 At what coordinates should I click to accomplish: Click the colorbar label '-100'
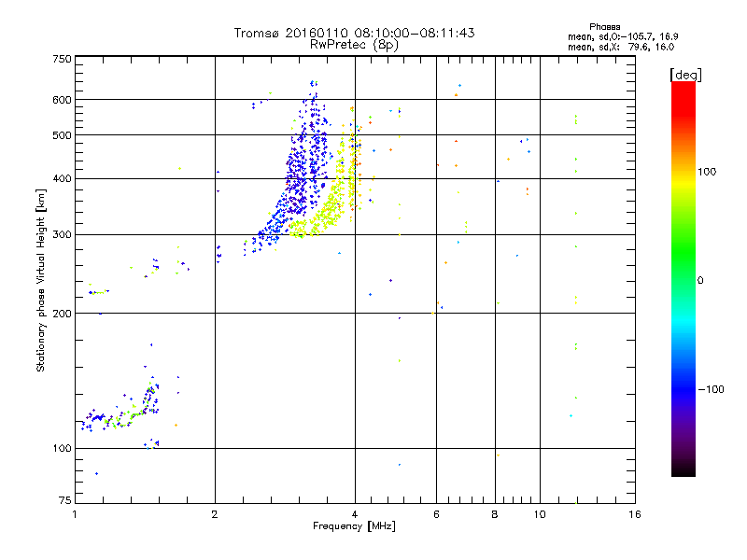pos(712,389)
